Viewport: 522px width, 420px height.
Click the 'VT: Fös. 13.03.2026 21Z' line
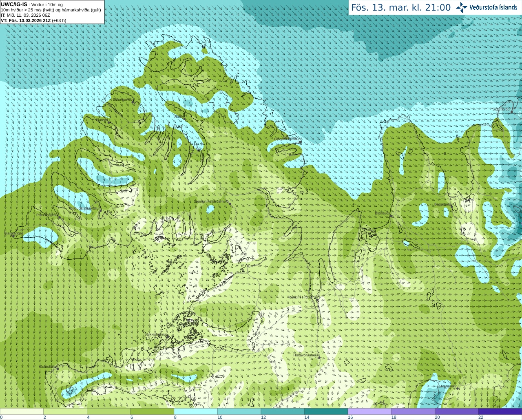[26, 20]
